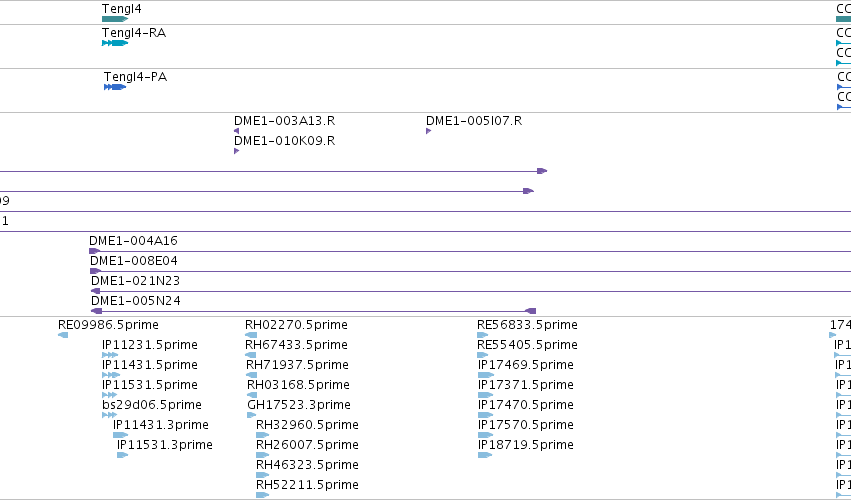Click the bs29d06.5prime label
Image resolution: width=851 pixels, height=500 pixels.
[152, 404]
